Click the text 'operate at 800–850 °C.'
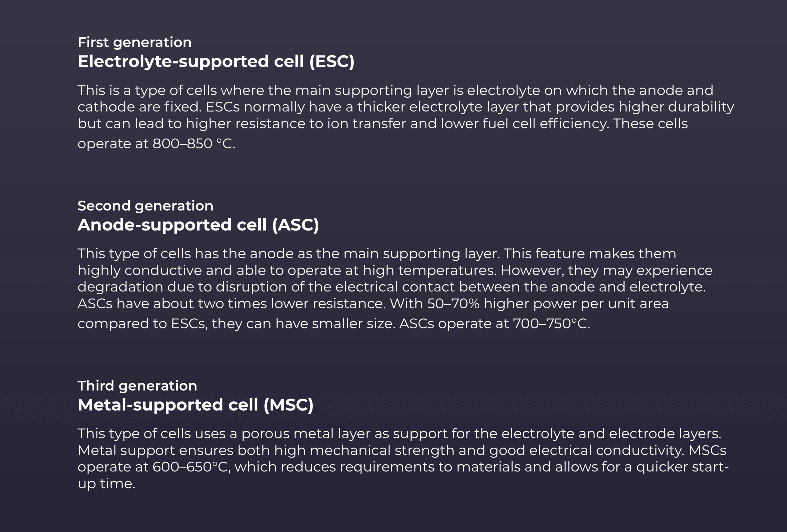Screen dimensions: 787x532 click(156, 144)
